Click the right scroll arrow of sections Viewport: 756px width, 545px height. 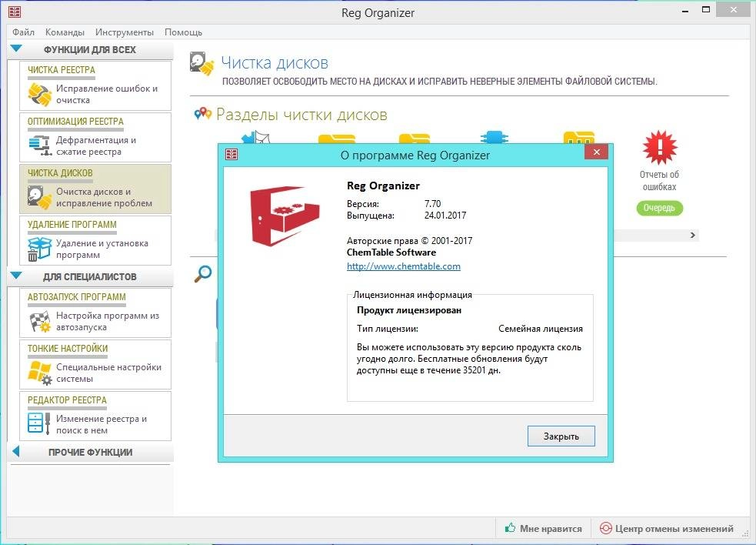coord(693,235)
